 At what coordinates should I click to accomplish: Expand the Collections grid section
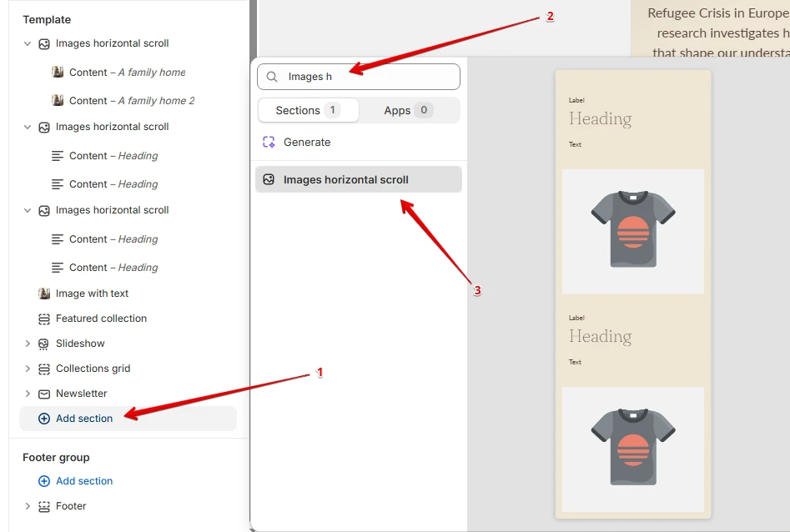pos(28,369)
